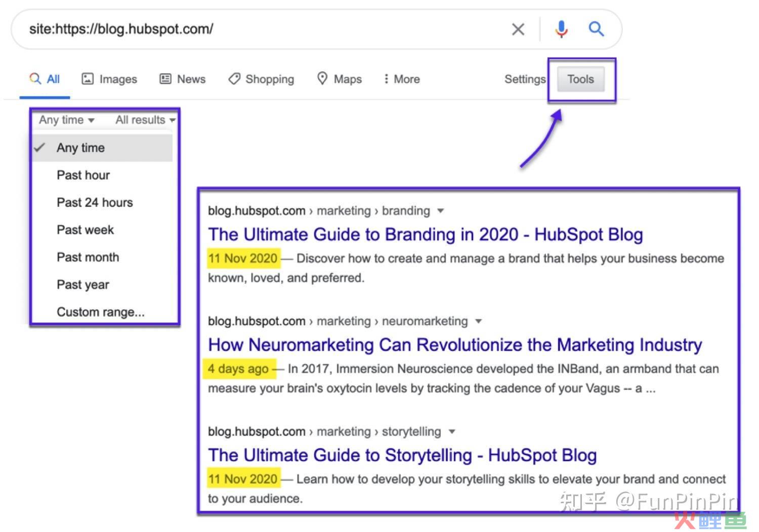Collapse the Any time dropdown header

(x=67, y=120)
